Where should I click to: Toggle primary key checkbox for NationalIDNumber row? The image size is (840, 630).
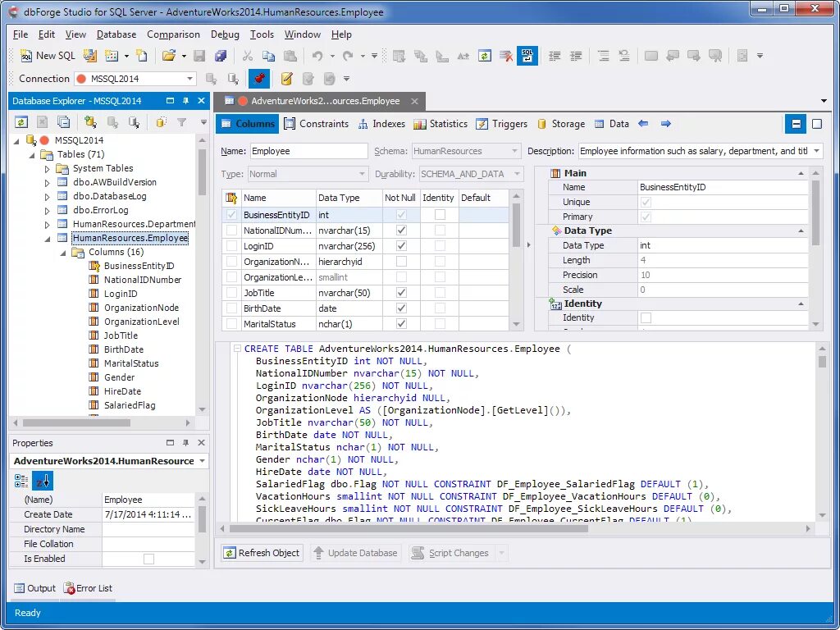[x=231, y=231]
